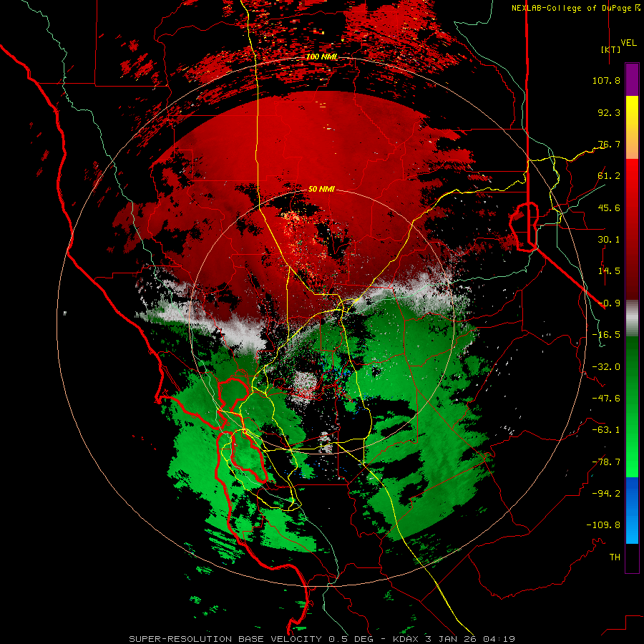Click the 14.5 velocity scale value
644x644 pixels.
[609, 271]
